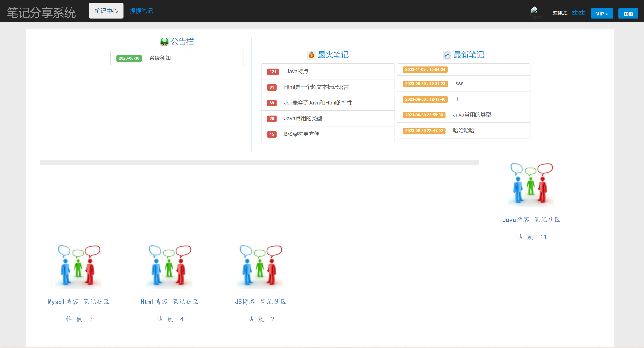Viewport: 644px width, 348px height.
Task: Open the 笔记中心 tab
Action: pyautogui.click(x=106, y=11)
